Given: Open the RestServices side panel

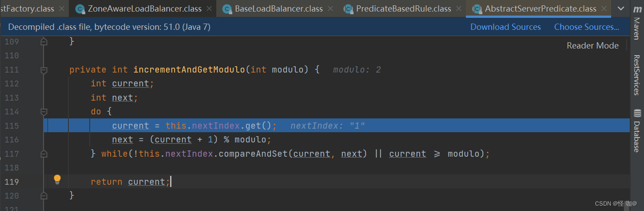Looking at the screenshot, I should coord(637,75).
